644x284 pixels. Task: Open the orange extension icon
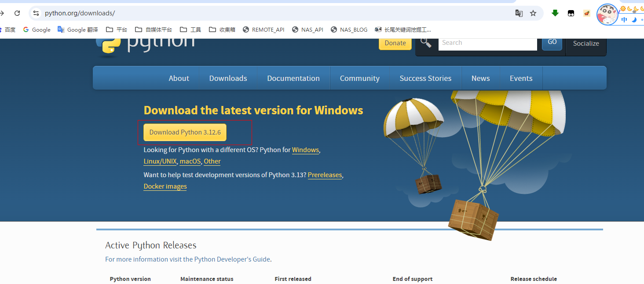pos(587,13)
